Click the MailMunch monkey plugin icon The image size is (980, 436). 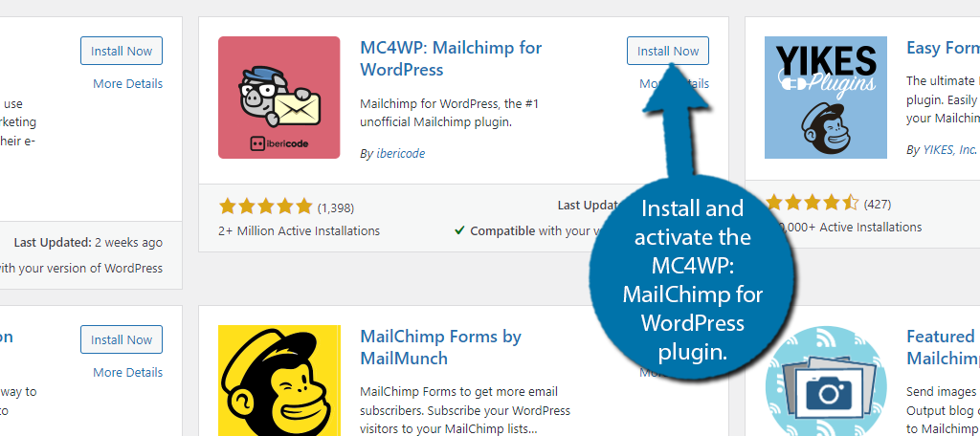278,381
